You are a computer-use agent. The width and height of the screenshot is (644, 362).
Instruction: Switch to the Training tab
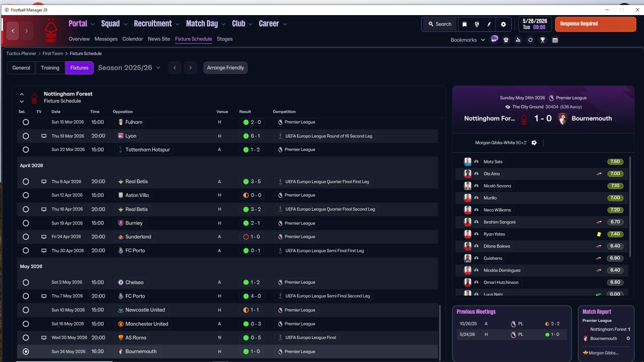click(50, 68)
